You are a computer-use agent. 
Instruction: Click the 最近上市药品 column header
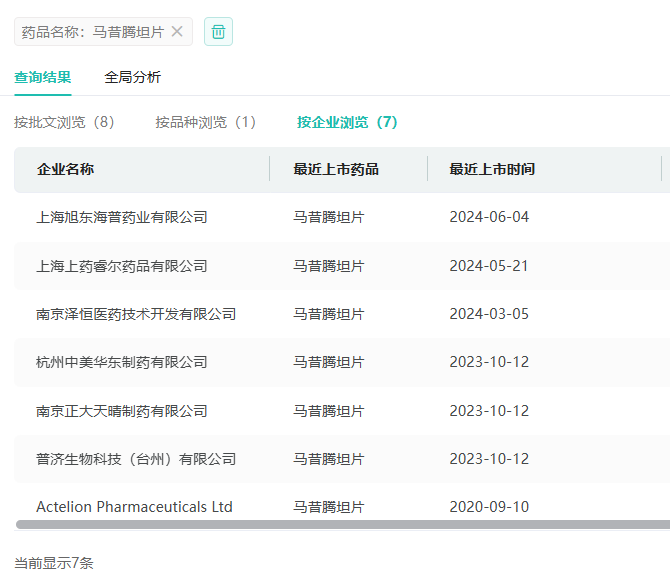tap(336, 169)
